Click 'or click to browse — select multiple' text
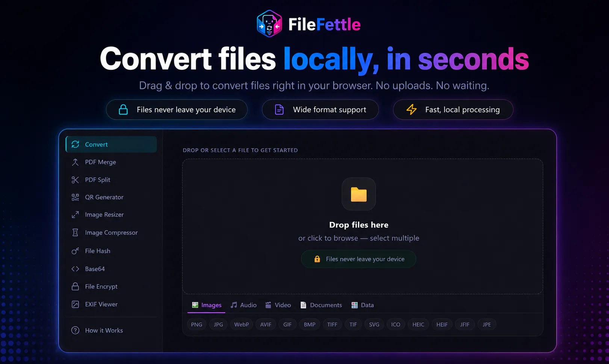This screenshot has width=609, height=364. pos(359,238)
